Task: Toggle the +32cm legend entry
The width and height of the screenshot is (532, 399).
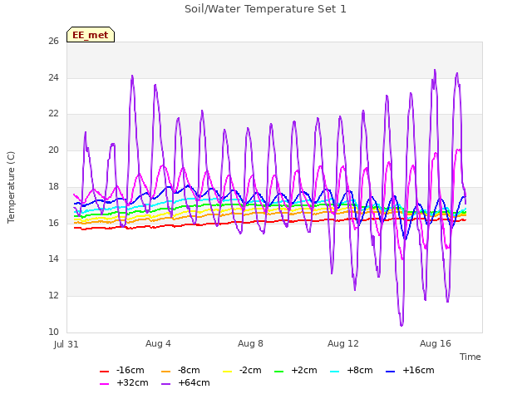Action: click(124, 382)
